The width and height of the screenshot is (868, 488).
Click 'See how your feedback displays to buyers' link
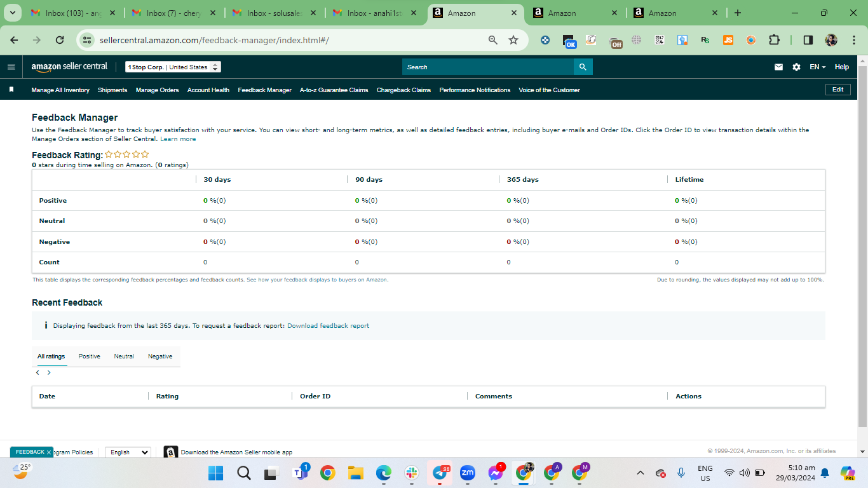[x=317, y=280]
